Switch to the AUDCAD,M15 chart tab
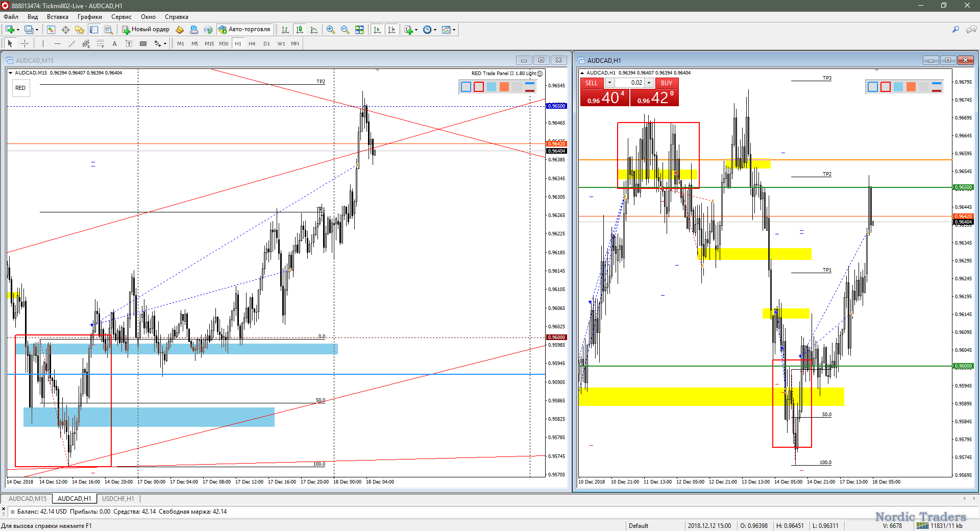Image resolution: width=980 pixels, height=531 pixels. coord(28,499)
